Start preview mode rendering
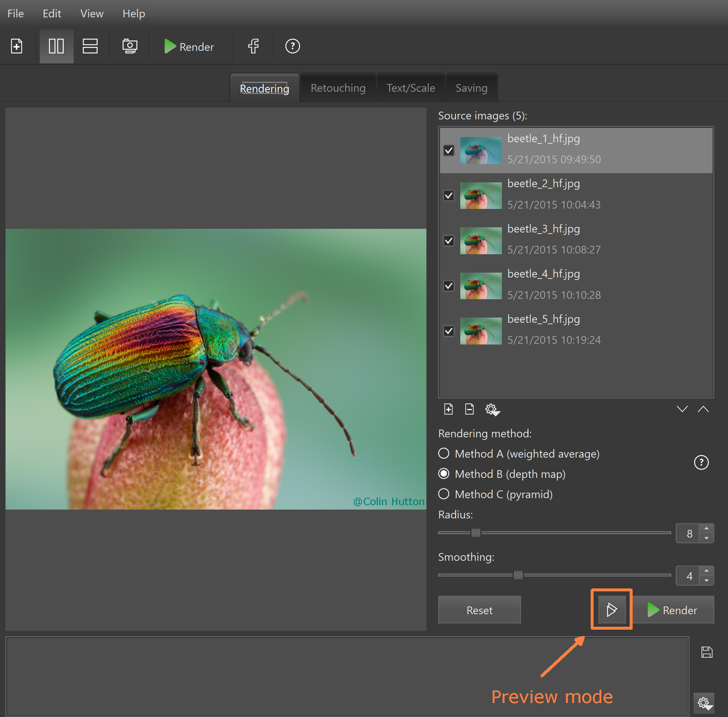728x717 pixels. click(x=611, y=609)
